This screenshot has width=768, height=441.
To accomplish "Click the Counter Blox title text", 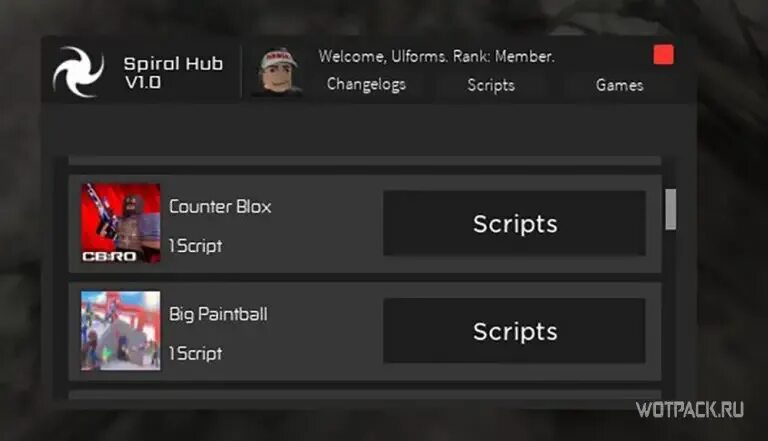I will [x=220, y=206].
